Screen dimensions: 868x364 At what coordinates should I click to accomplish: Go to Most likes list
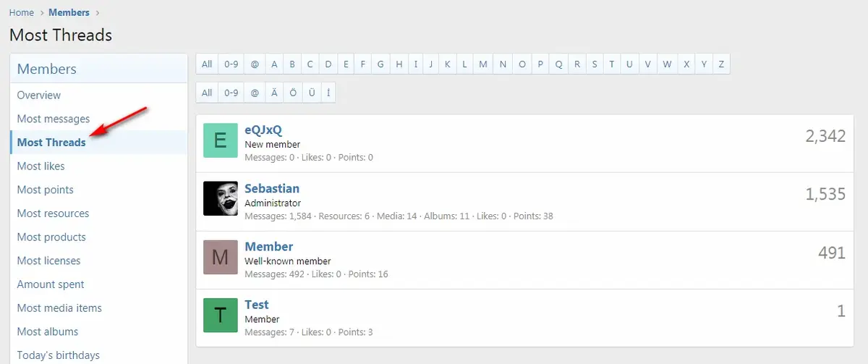click(x=41, y=166)
